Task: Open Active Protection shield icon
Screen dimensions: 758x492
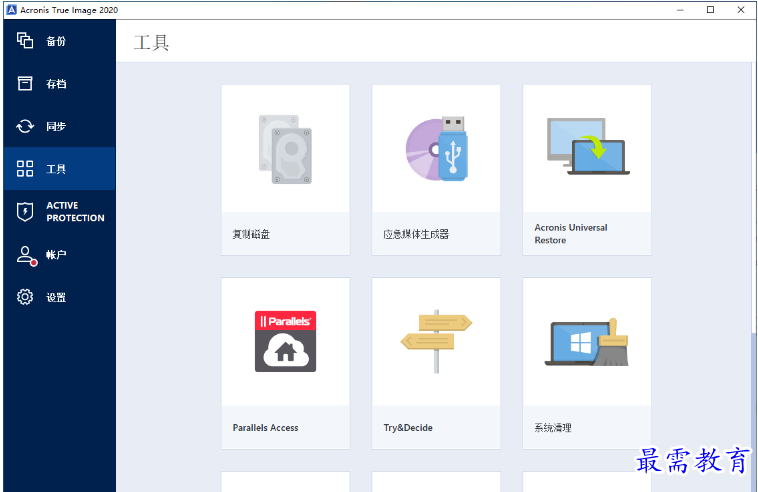Action: (x=25, y=212)
